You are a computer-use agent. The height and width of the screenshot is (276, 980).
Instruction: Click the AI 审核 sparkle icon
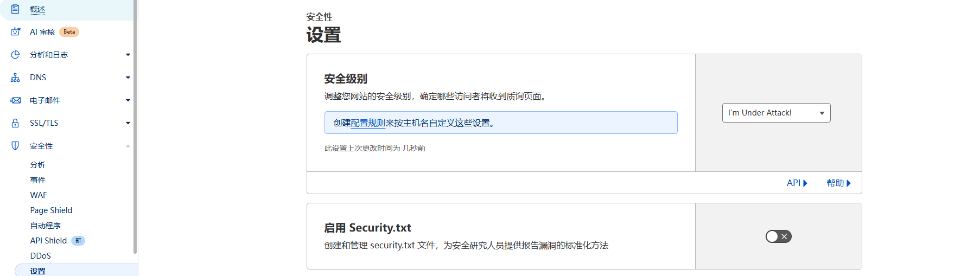click(x=15, y=32)
